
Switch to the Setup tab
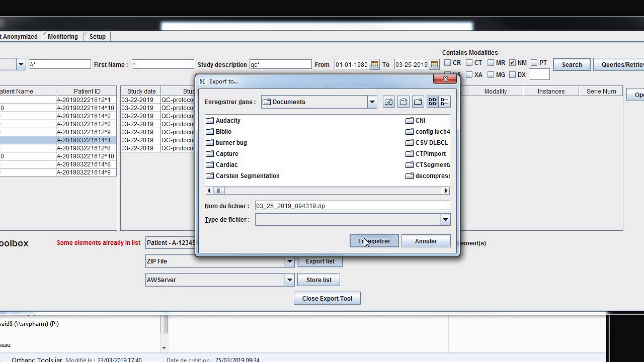tap(98, 37)
